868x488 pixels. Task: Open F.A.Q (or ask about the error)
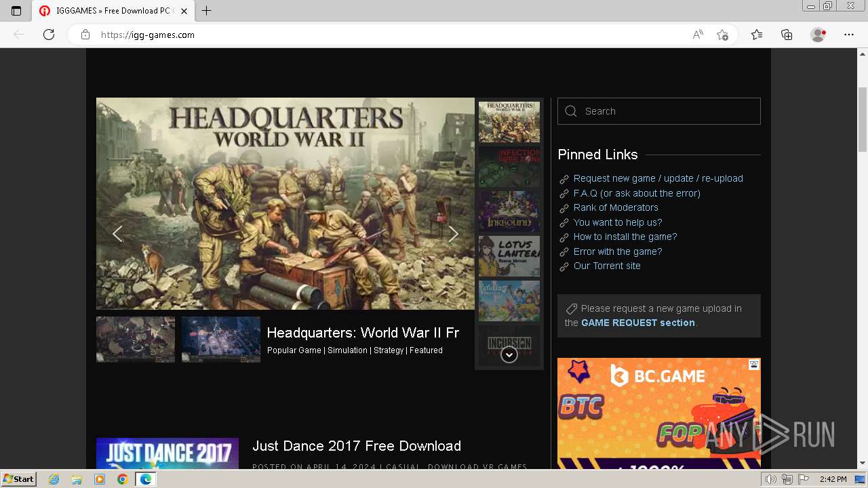pos(637,193)
